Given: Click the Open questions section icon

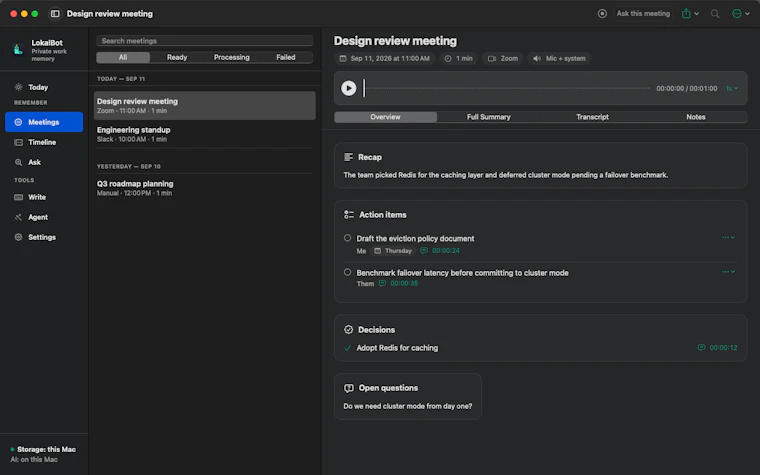Looking at the screenshot, I should (349, 388).
